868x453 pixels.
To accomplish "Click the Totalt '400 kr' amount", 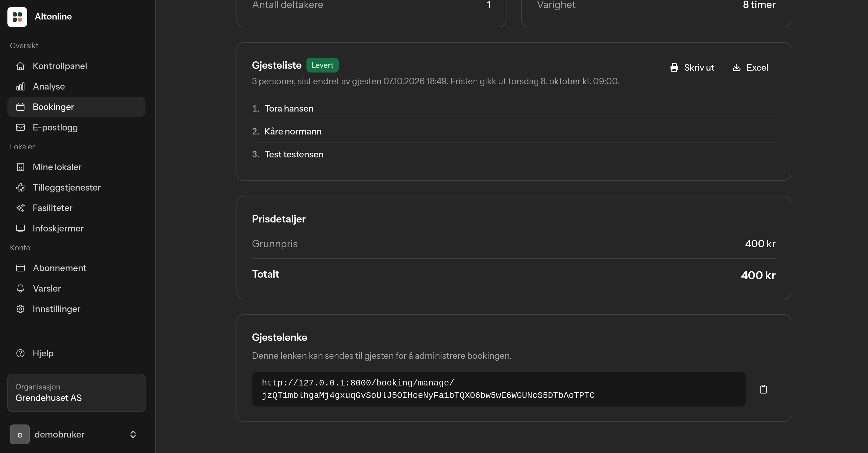I will (758, 275).
